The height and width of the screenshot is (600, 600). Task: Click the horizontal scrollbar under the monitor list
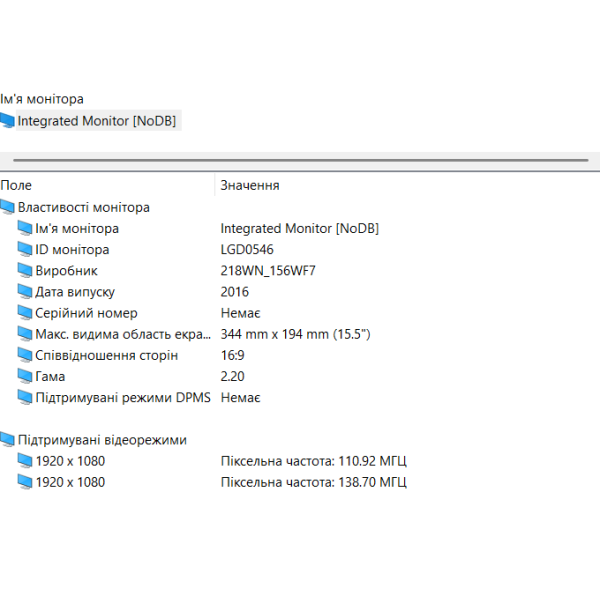pyautogui.click(x=300, y=160)
